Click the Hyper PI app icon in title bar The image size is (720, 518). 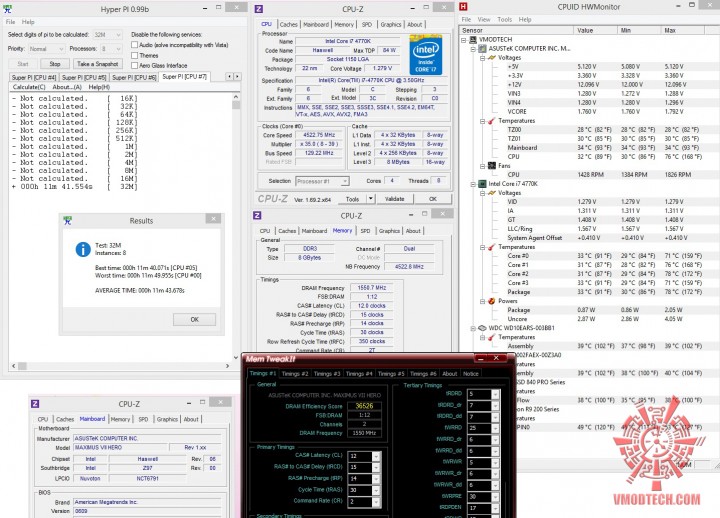coord(7,9)
